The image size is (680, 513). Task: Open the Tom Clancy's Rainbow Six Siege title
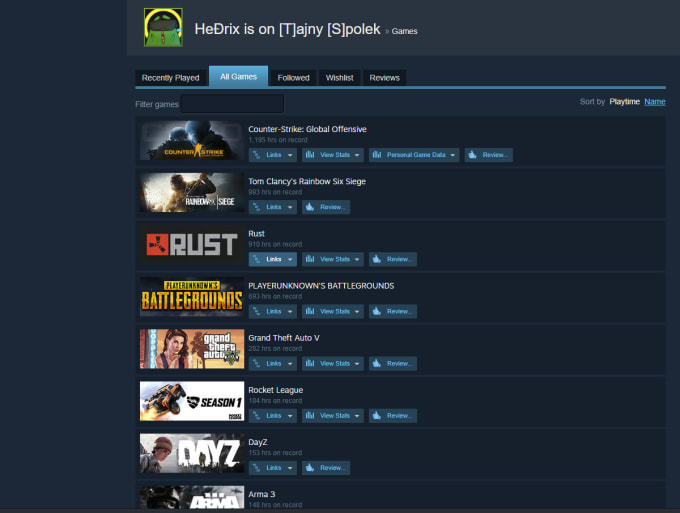[307, 181]
